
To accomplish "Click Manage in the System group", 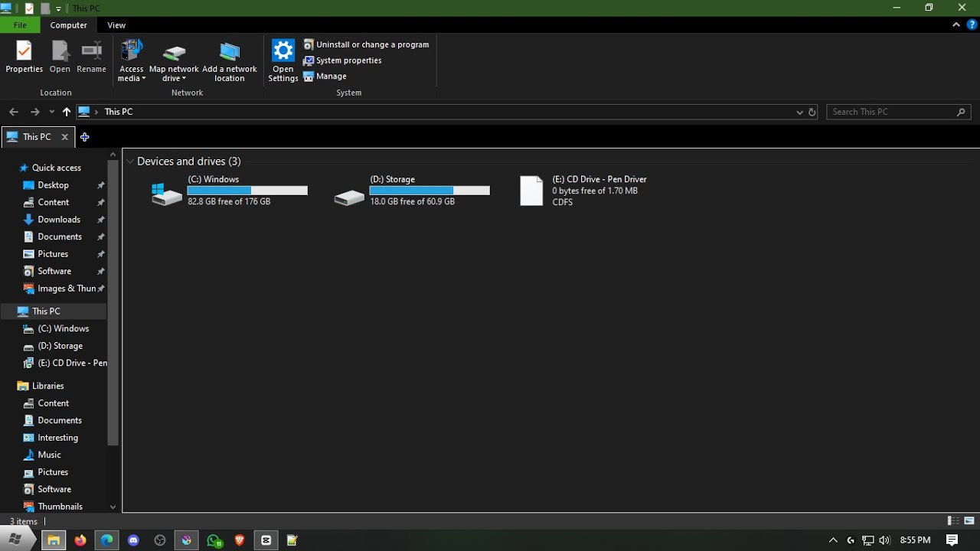I will (325, 77).
